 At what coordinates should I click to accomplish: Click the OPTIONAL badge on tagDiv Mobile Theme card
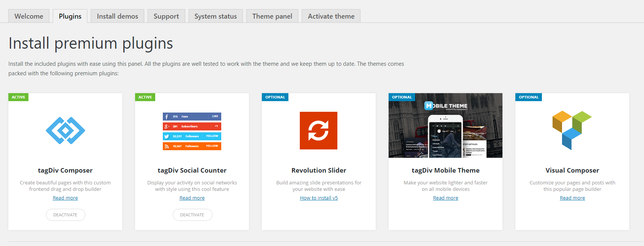click(402, 97)
